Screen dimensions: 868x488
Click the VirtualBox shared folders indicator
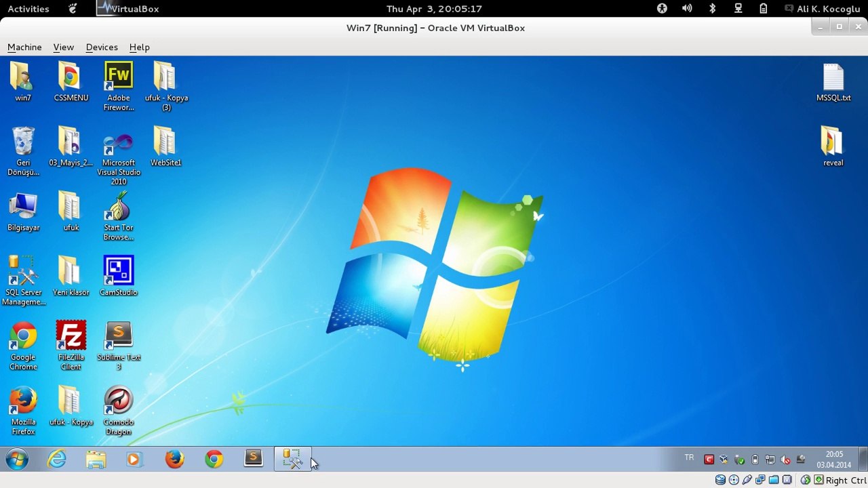774,480
